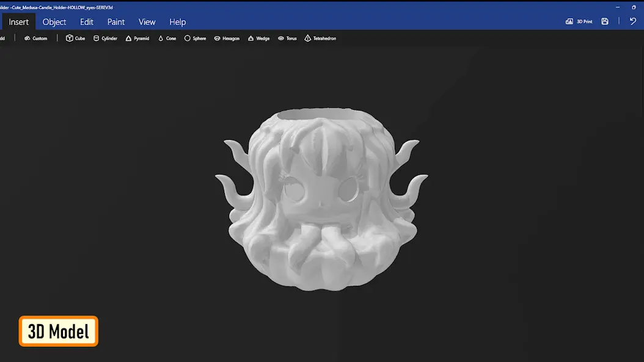Undo the last action
644x362 pixels.
(x=633, y=21)
